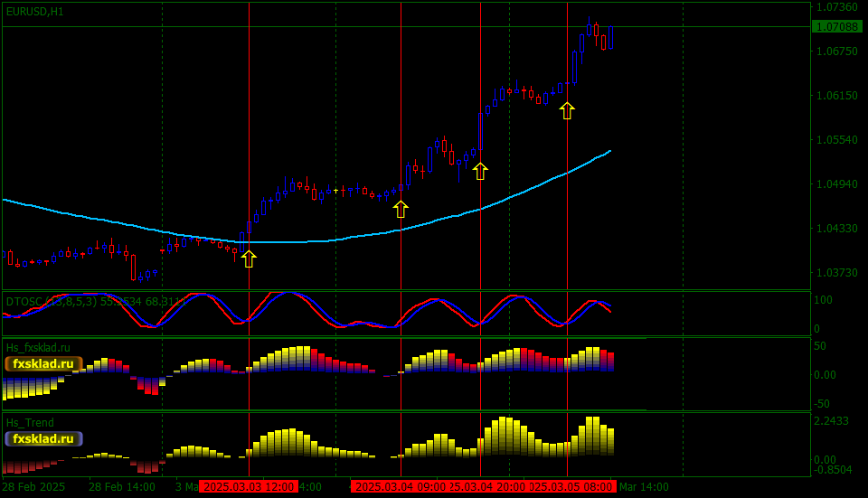Click the -0.8504 value on Hs_Trend scale

click(833, 470)
